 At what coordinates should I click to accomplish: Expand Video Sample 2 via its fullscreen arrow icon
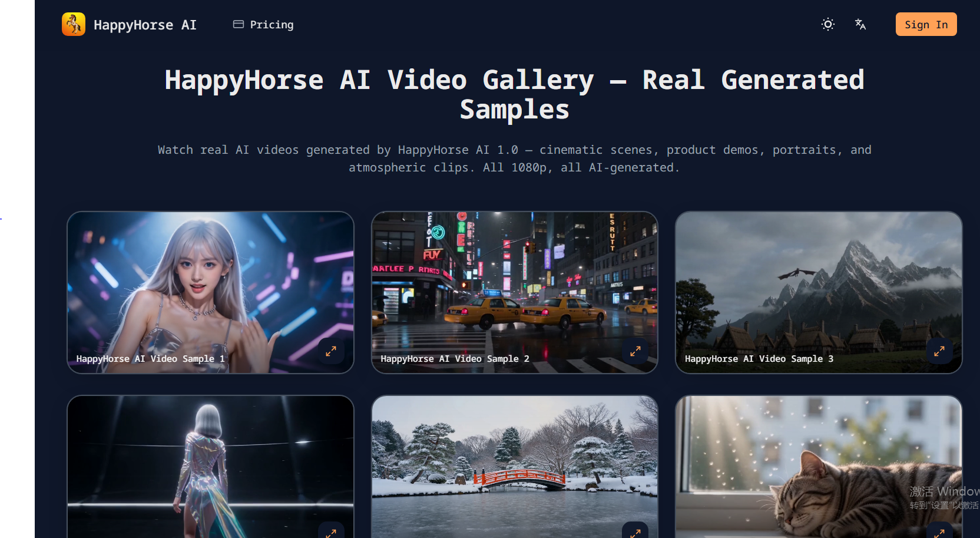tap(635, 351)
